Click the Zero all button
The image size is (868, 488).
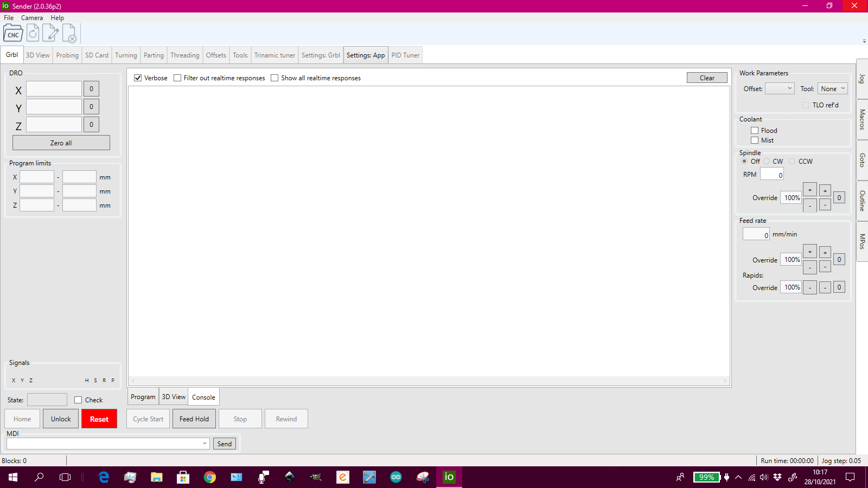pyautogui.click(x=61, y=143)
